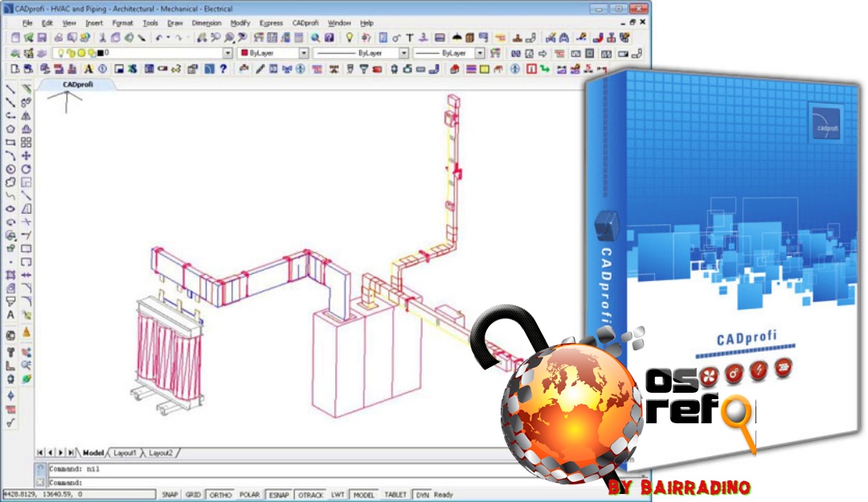The width and height of the screenshot is (868, 502).
Task: Toggle LWT lineweight display
Action: click(x=338, y=495)
